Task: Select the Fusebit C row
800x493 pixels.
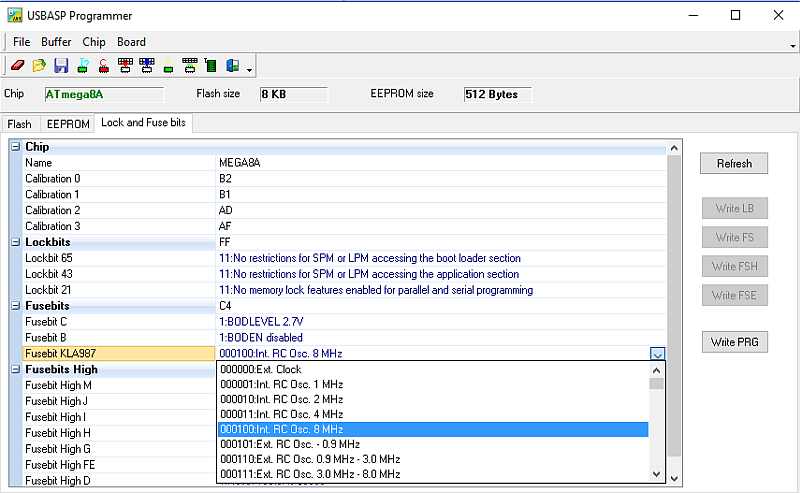Action: click(344, 322)
